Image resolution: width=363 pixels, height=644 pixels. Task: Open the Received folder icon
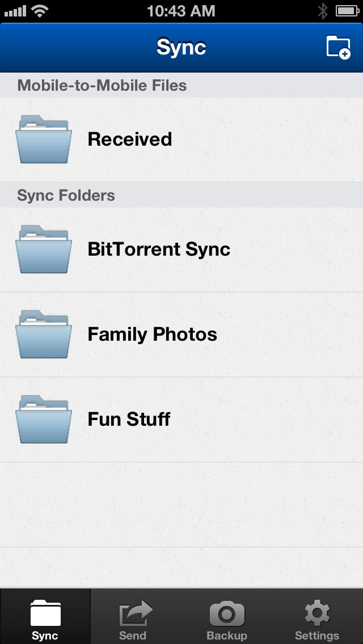click(44, 139)
